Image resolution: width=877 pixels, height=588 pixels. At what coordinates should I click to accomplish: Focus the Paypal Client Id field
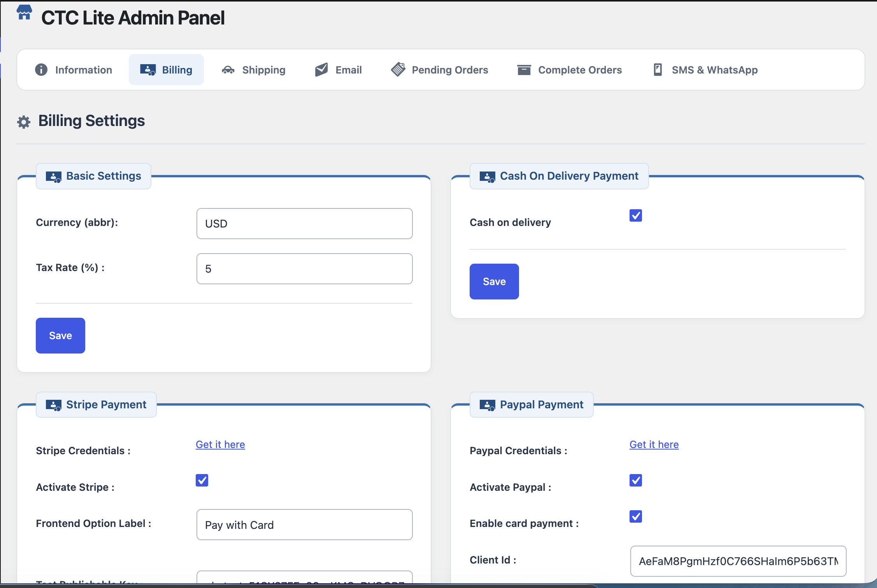pos(738,561)
